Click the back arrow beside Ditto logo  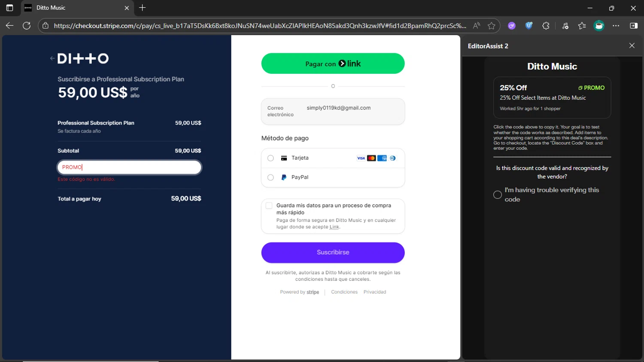pos(52,58)
